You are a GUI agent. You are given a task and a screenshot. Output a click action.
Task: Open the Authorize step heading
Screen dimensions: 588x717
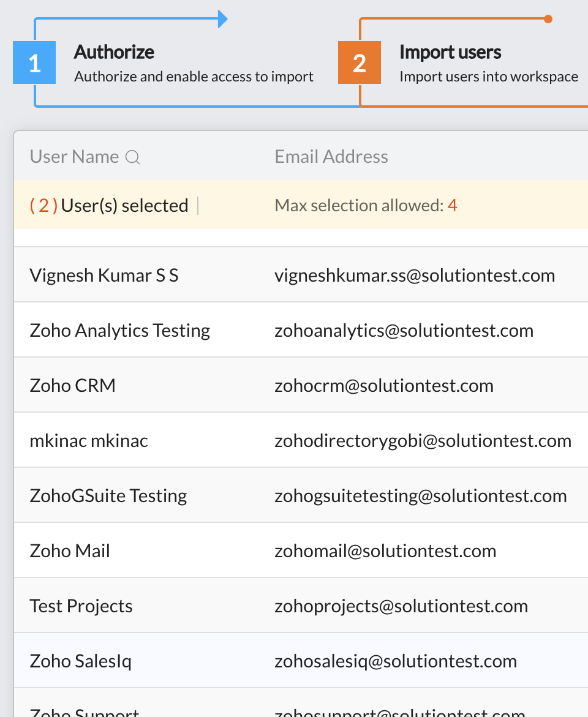(x=114, y=52)
